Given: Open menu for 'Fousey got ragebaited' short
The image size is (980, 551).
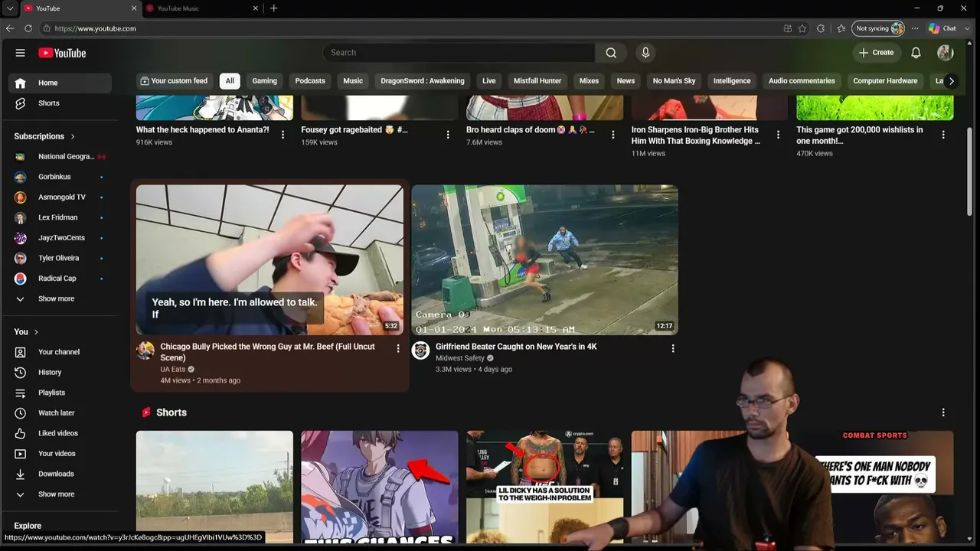Looking at the screenshot, I should coord(448,135).
